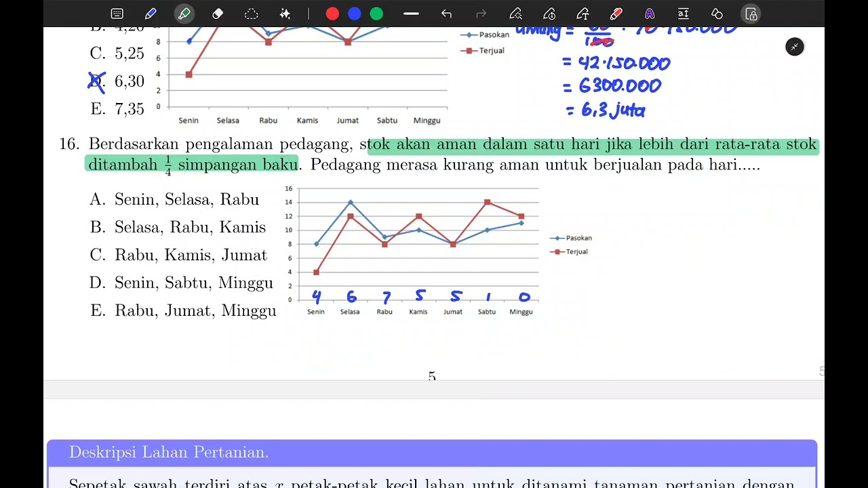
Task: Select the pen-with-sparkle handwriting tool
Action: (x=515, y=14)
